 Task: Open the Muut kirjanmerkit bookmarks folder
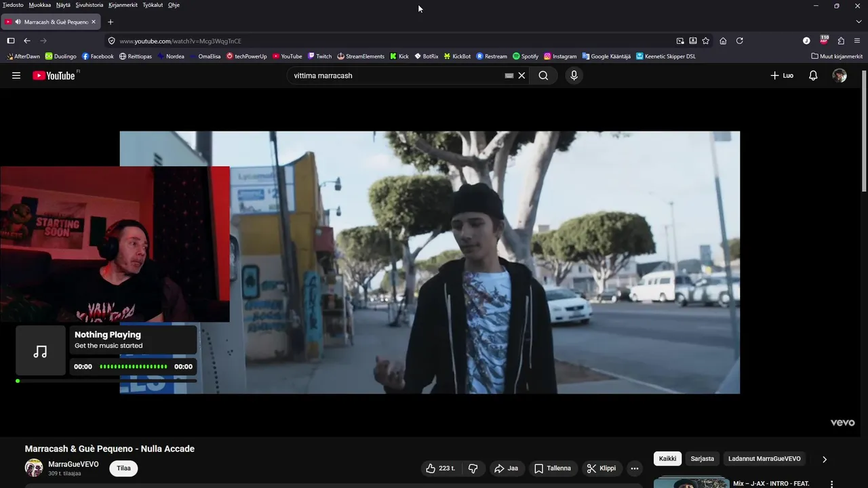coord(837,56)
